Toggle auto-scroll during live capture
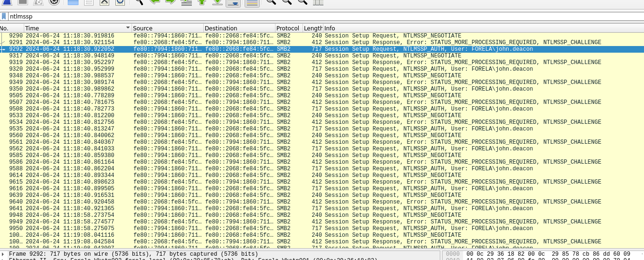644x260 pixels. tap(233, 2)
